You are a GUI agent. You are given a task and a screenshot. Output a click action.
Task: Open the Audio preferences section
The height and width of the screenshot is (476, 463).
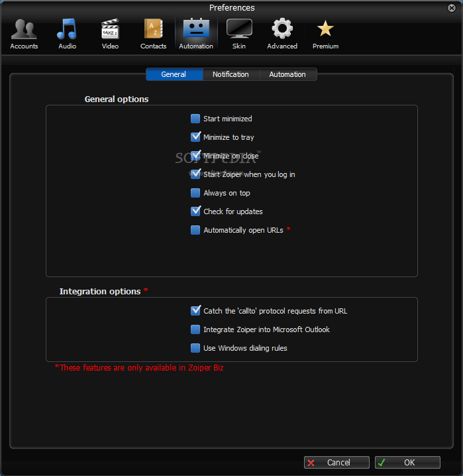pos(67,34)
